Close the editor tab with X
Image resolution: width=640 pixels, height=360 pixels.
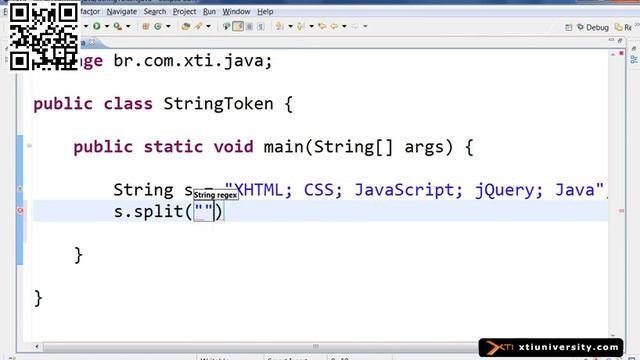pyautogui.click(x=92, y=42)
